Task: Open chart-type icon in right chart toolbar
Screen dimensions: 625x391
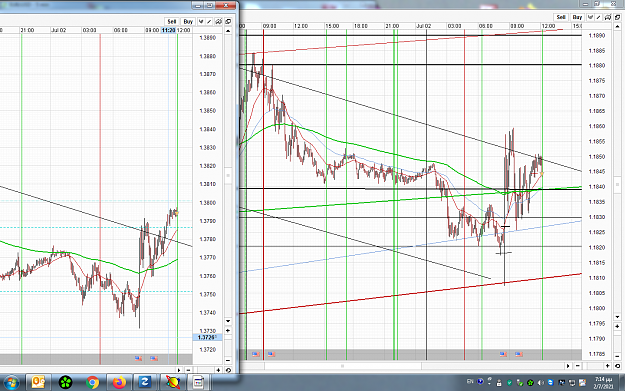Action: (590, 17)
